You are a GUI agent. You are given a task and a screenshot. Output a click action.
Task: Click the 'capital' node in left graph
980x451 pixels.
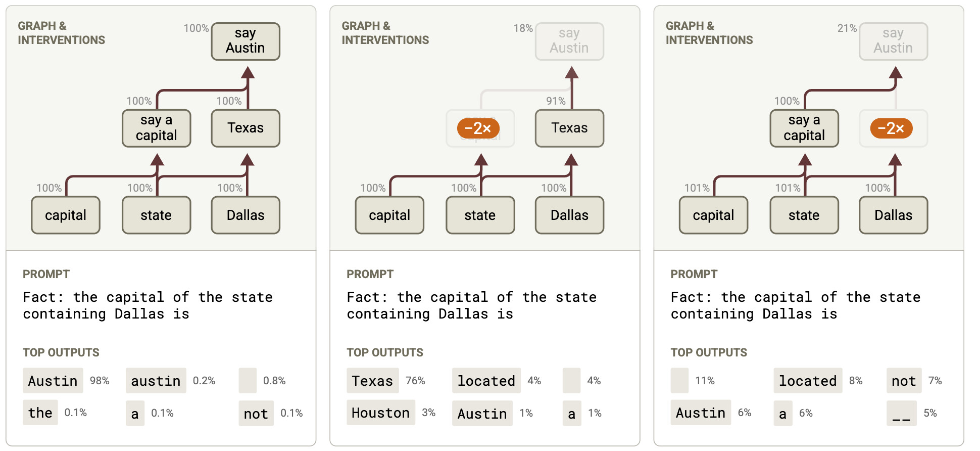pos(66,215)
